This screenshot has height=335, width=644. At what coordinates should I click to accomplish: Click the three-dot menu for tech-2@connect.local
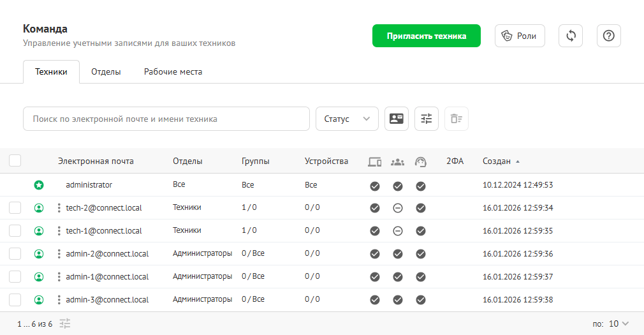click(x=59, y=208)
